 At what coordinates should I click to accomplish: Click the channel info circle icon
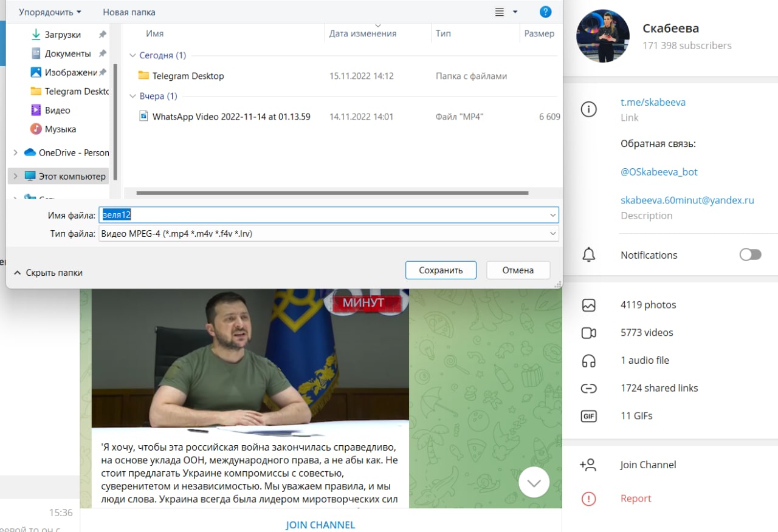(588, 109)
